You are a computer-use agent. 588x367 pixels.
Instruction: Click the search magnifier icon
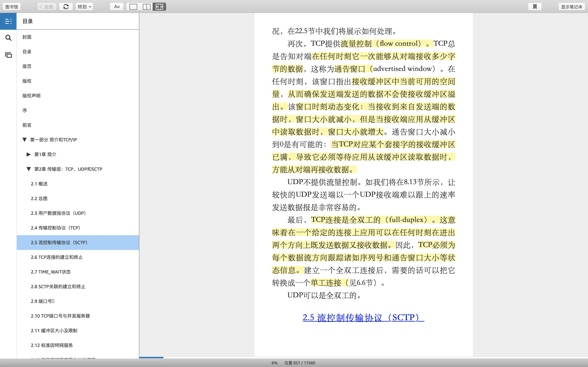coord(8,38)
